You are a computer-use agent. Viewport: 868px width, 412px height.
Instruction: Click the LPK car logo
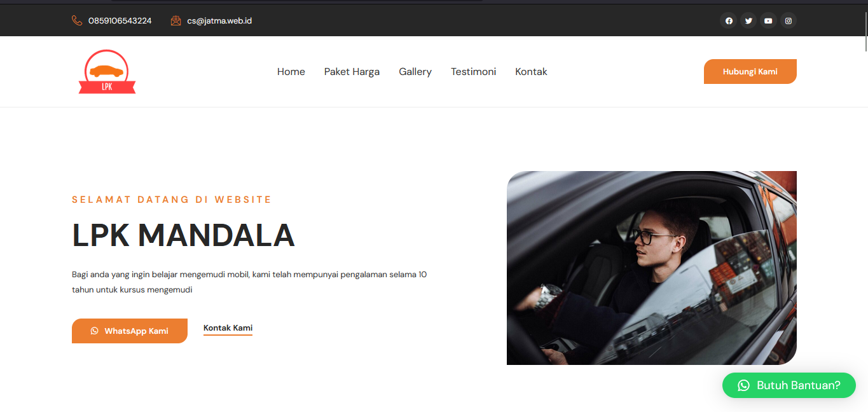pyautogui.click(x=107, y=72)
